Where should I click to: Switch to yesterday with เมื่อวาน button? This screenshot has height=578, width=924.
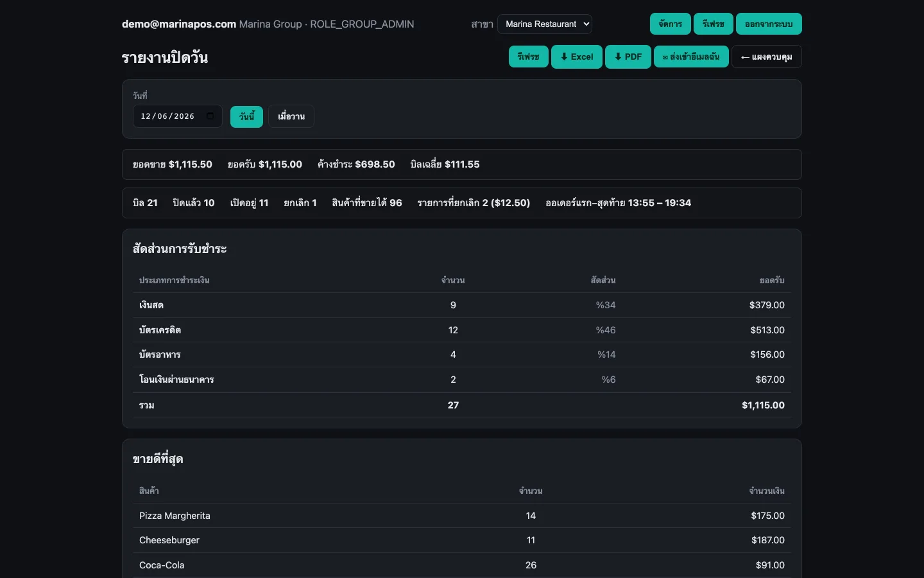[291, 116]
